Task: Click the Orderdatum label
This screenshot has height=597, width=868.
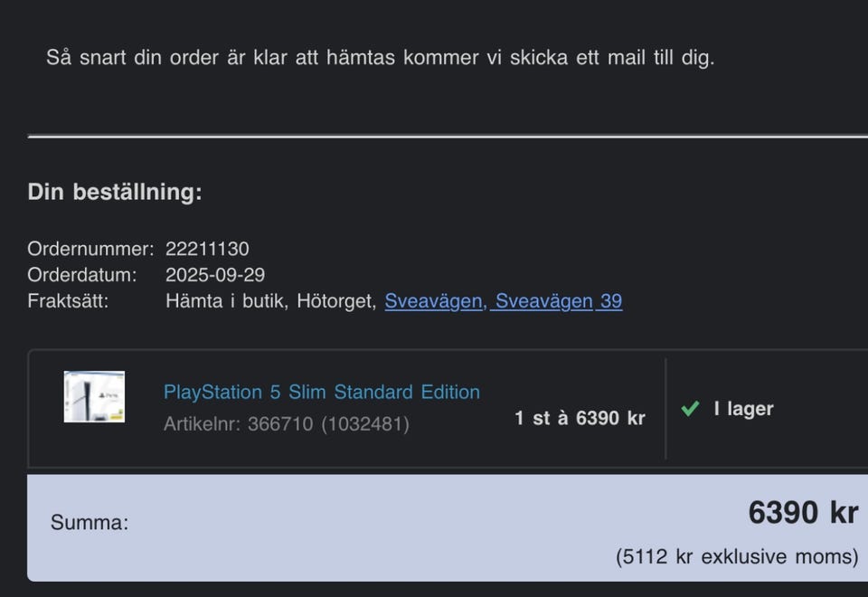Action: pyautogui.click(x=82, y=275)
